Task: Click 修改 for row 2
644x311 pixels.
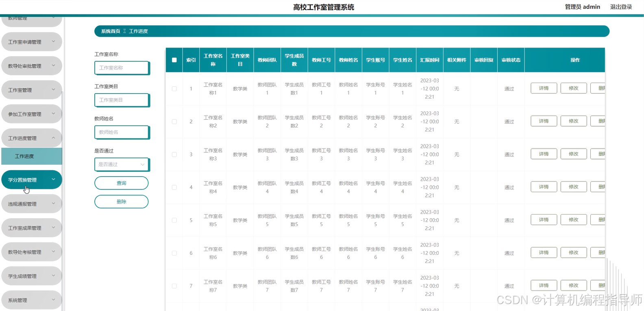Action: click(573, 121)
